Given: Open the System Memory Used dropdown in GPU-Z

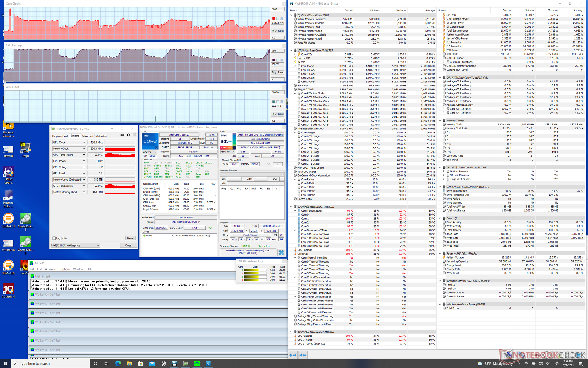Looking at the screenshot, I should pos(84,192).
